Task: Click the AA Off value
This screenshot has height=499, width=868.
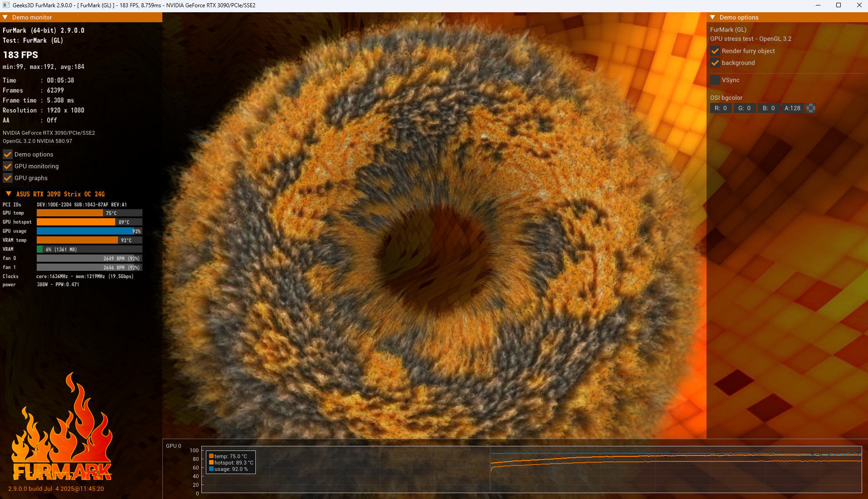Action: [x=52, y=120]
